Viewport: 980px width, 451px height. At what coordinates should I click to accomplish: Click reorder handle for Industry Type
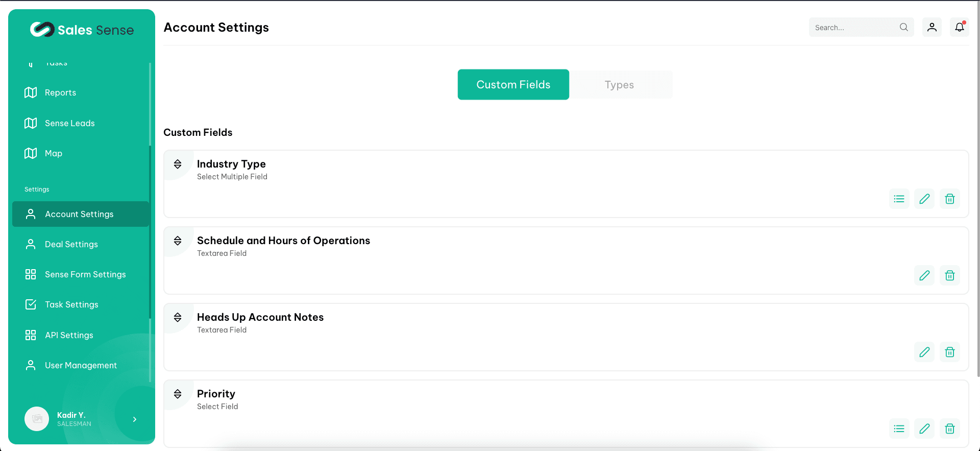tap(178, 164)
